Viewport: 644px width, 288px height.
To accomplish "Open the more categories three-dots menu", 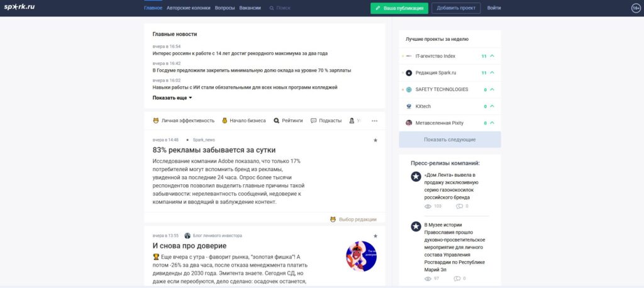I will 375,121.
